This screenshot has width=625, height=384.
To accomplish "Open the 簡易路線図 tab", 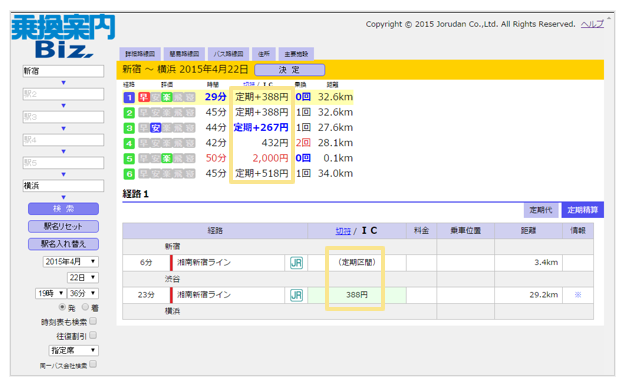I will [x=184, y=54].
